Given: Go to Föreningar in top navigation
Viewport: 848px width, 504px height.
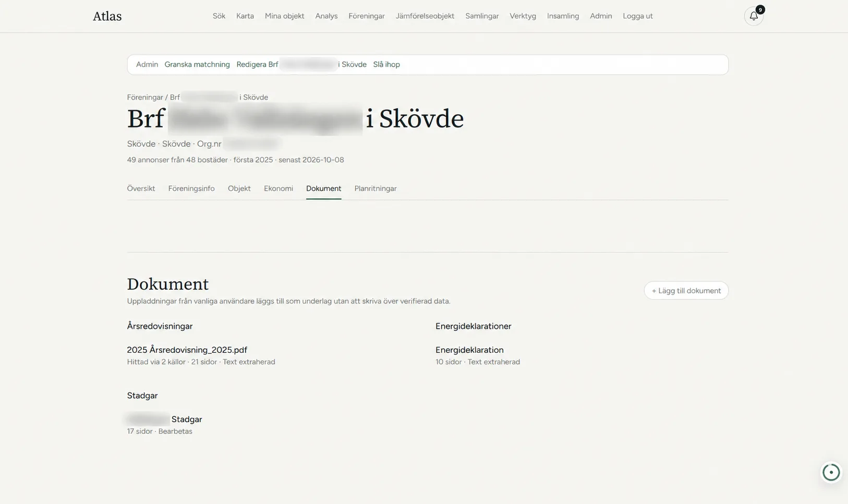Looking at the screenshot, I should [x=367, y=16].
